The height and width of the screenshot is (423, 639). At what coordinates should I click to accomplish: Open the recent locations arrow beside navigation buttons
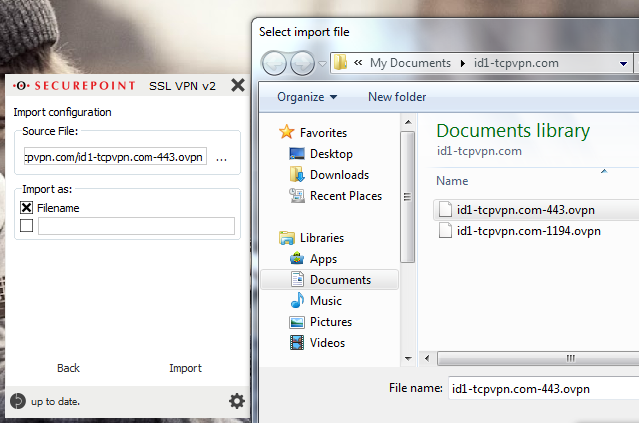coord(322,64)
